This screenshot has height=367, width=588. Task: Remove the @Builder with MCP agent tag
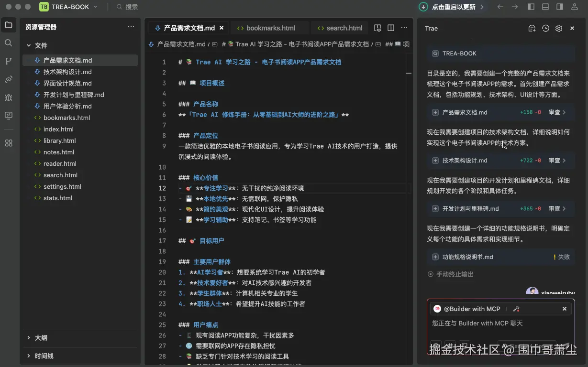click(565, 309)
